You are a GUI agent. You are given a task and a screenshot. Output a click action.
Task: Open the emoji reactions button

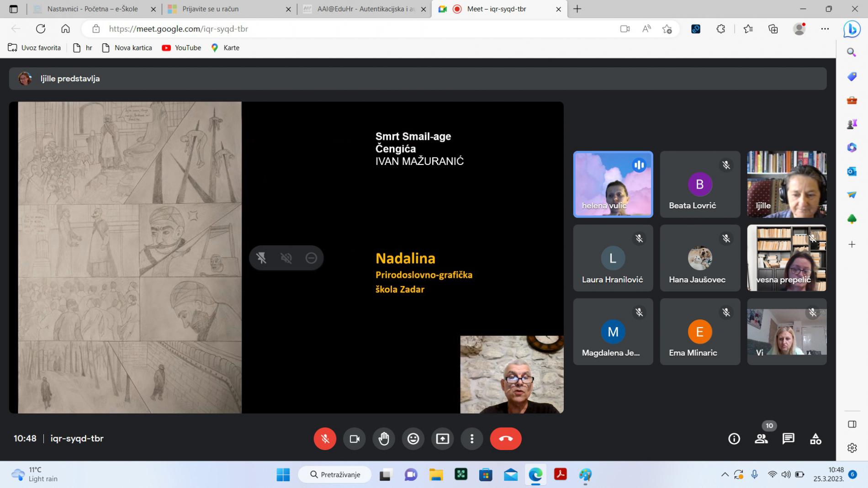tap(413, 439)
